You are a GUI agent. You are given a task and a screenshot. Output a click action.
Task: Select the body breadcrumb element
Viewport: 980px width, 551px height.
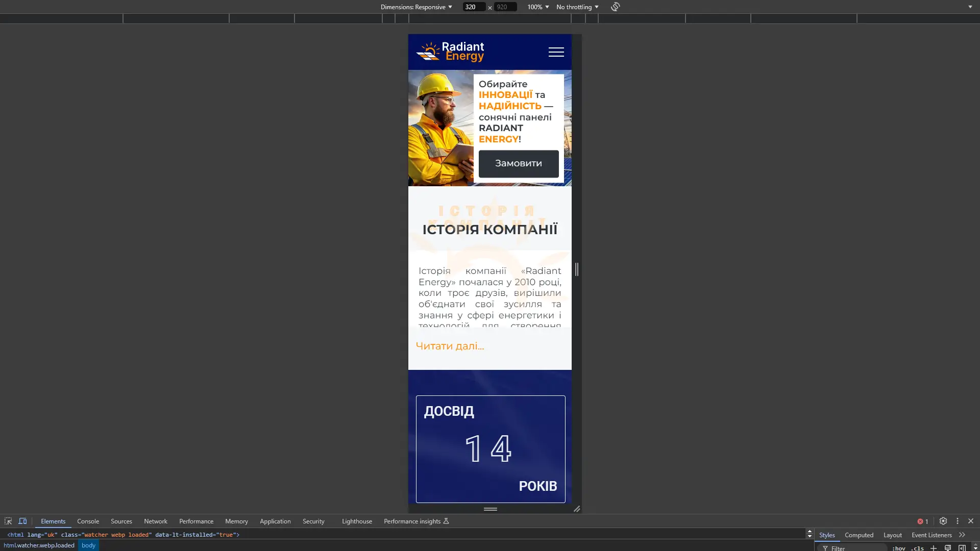point(88,545)
